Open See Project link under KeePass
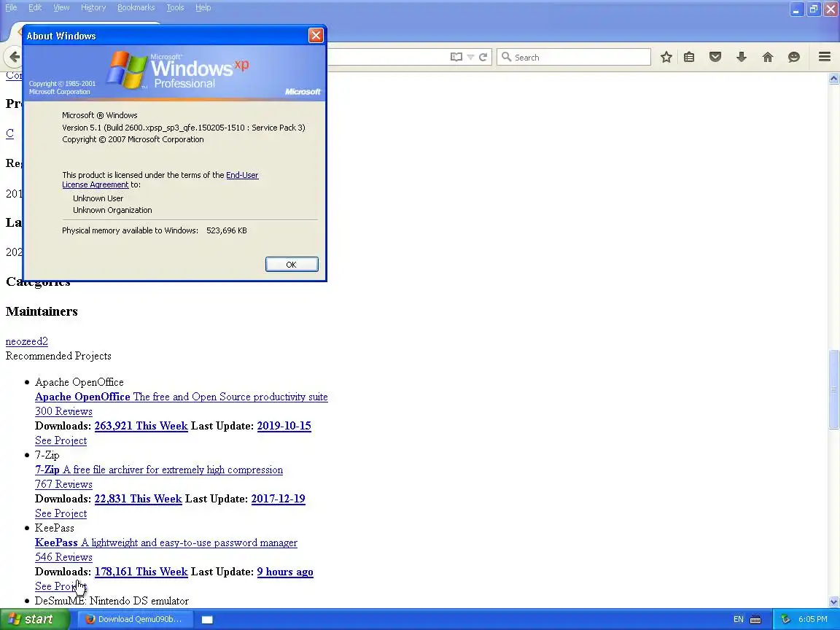This screenshot has width=840, height=630. point(61,586)
